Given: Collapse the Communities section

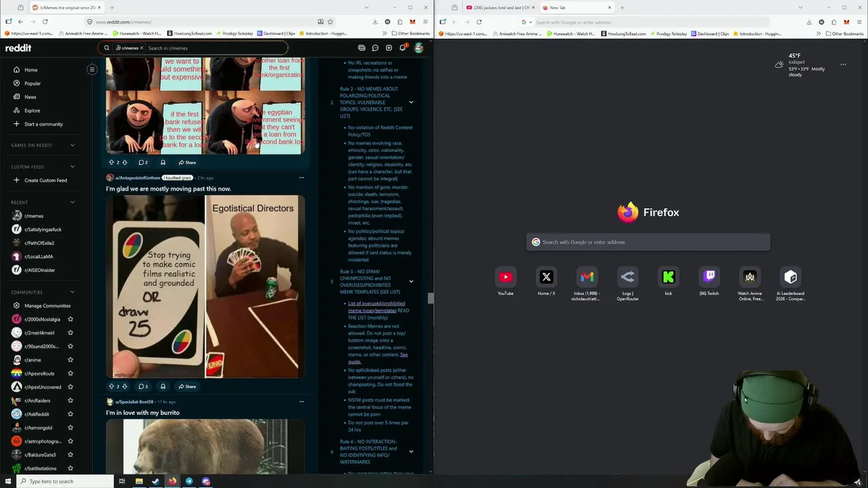Looking at the screenshot, I should coord(73,292).
